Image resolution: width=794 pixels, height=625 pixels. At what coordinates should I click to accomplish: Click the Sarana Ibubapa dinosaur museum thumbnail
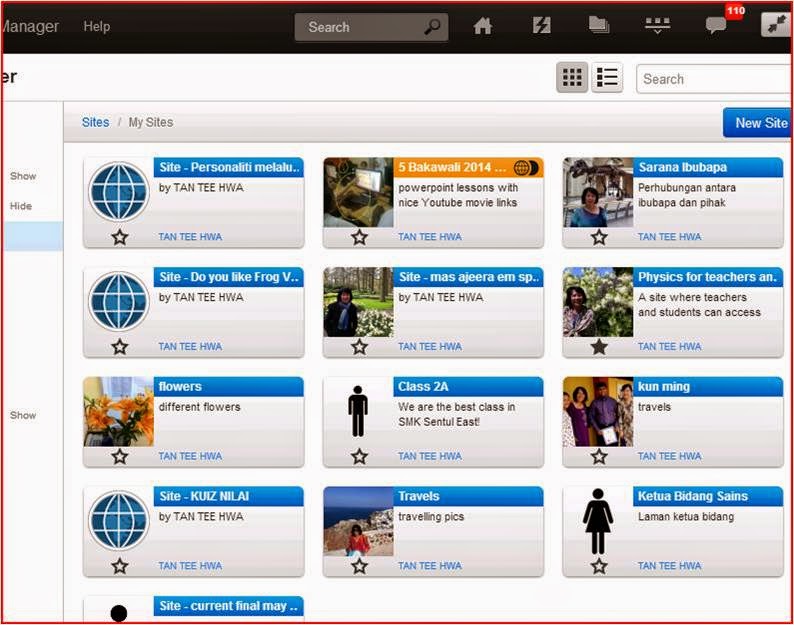pyautogui.click(x=598, y=192)
